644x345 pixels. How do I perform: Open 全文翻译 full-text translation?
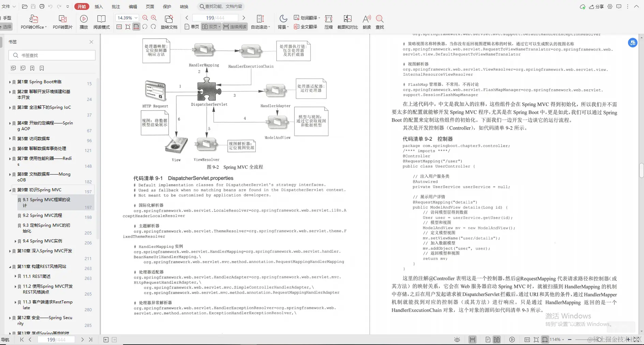click(x=306, y=27)
